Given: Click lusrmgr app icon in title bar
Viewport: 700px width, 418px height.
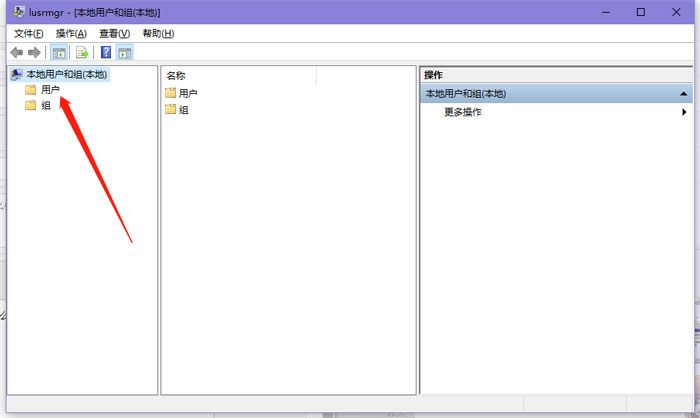Looking at the screenshot, I should [x=18, y=12].
